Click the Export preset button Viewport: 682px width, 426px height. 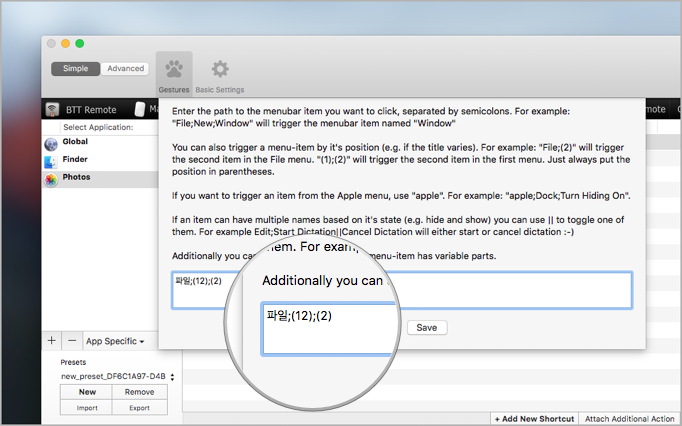coord(139,408)
